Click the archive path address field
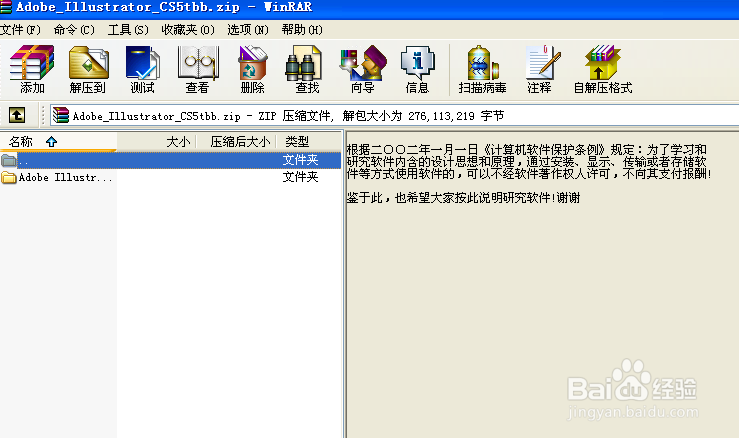 pyautogui.click(x=394, y=116)
